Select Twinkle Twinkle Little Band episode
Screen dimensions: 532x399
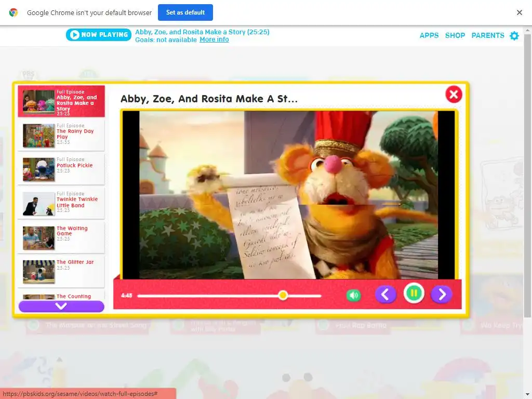pos(61,203)
